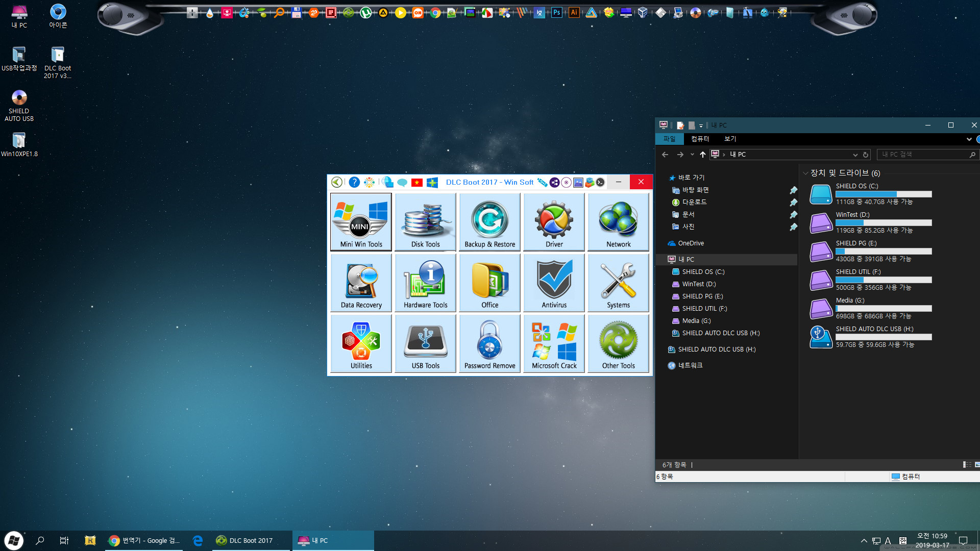Open the 컴퓨터 ribbon tab
This screenshot has width=980, height=551.
click(700, 139)
